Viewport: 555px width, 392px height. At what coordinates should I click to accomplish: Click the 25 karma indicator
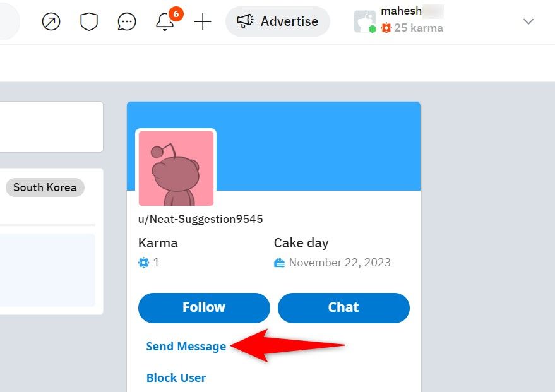418,28
